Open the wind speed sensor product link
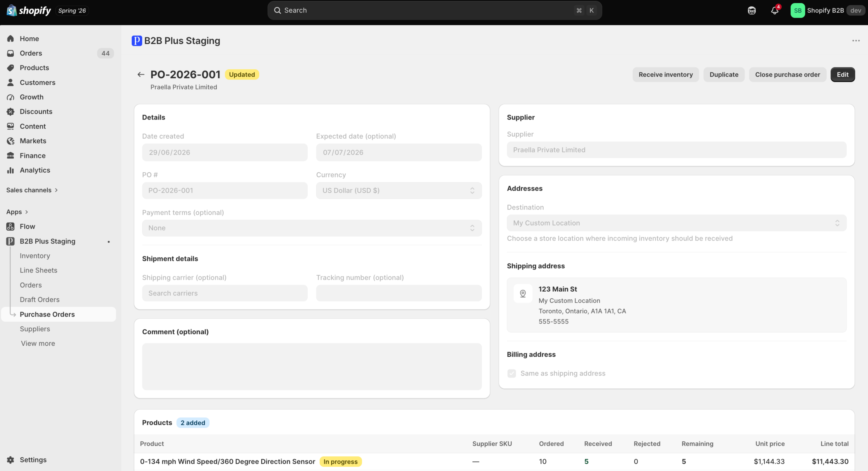This screenshot has width=868, height=471. tap(227, 462)
